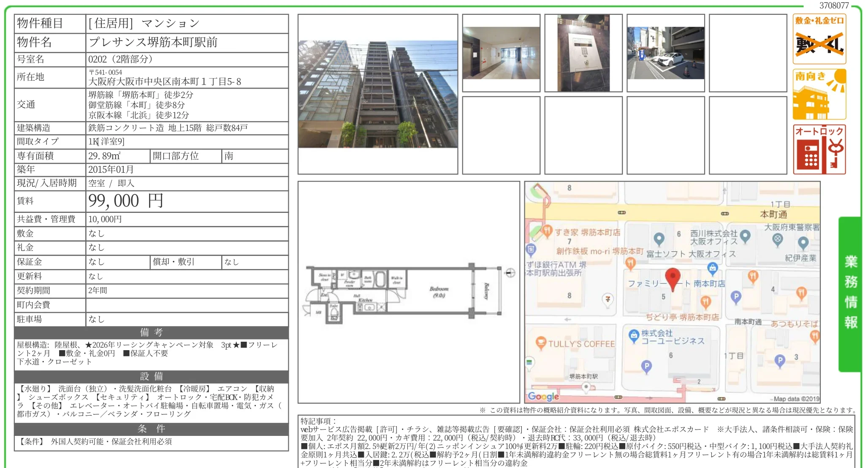Click the 南向き south-facing badge
Screen dimensions: 868x468
tap(819, 94)
